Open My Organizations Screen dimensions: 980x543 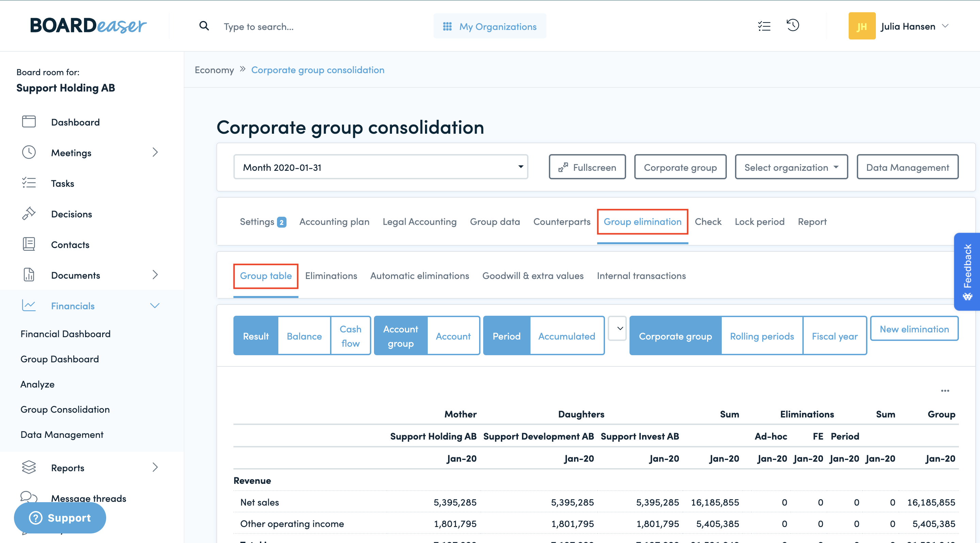(x=490, y=26)
